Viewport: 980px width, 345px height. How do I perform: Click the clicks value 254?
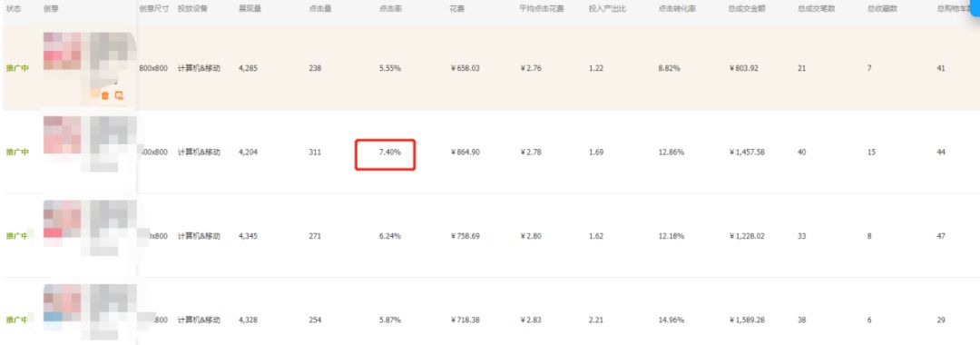click(315, 320)
